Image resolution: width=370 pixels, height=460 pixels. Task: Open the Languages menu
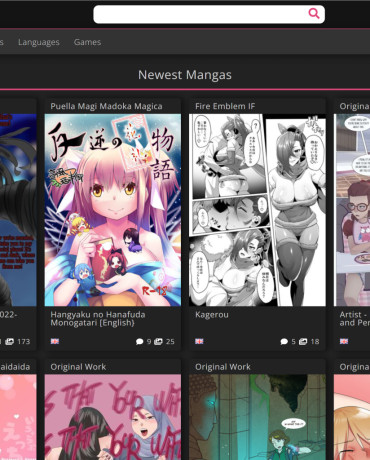click(39, 42)
